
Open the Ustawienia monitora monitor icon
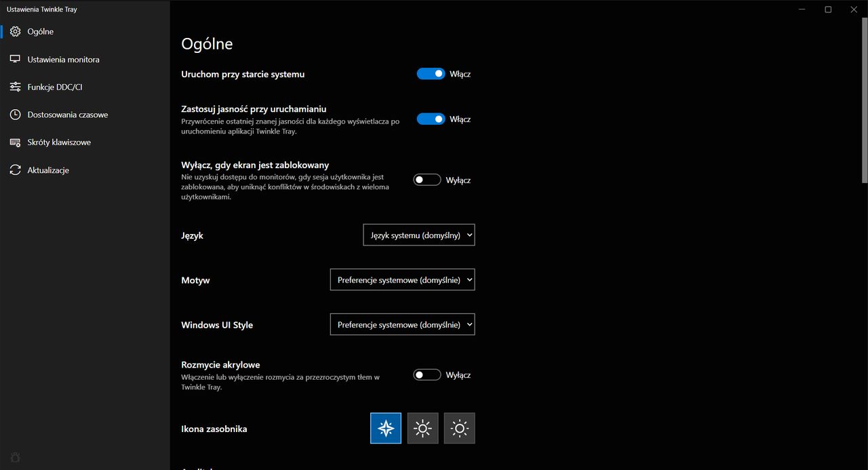[15, 60]
